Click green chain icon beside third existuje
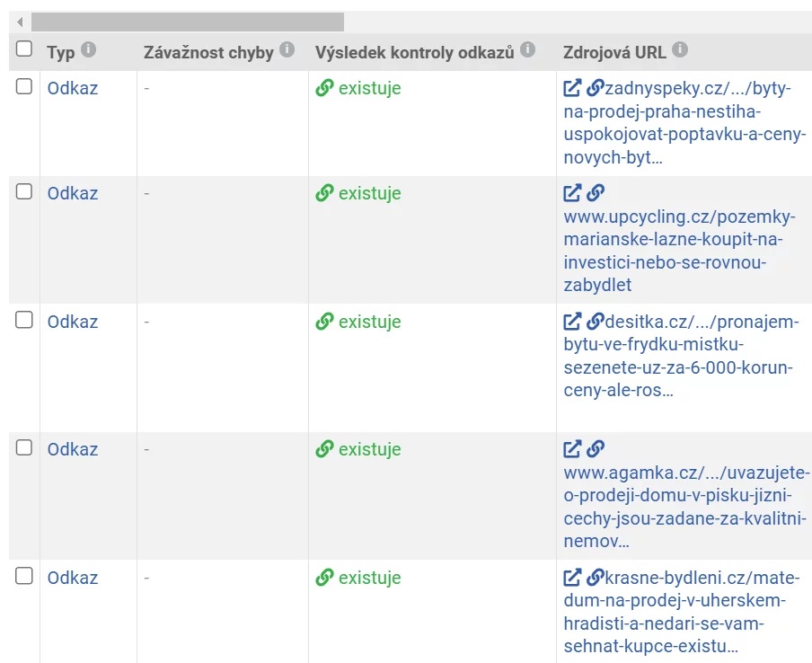 [x=323, y=320]
